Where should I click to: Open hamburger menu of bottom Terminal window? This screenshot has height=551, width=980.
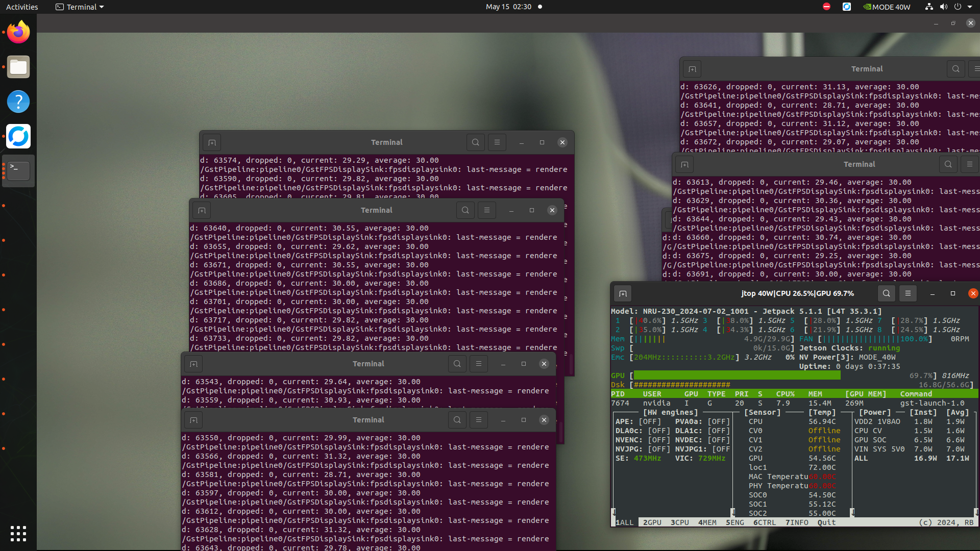coord(479,420)
